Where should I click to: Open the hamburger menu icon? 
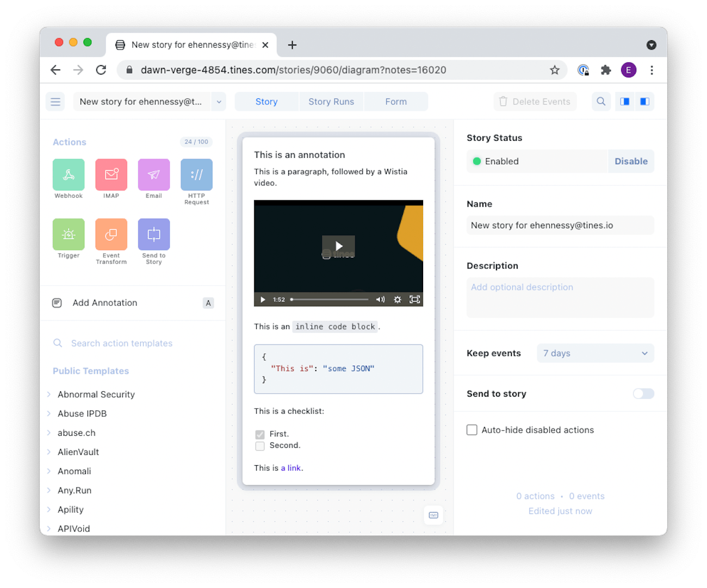[55, 102]
